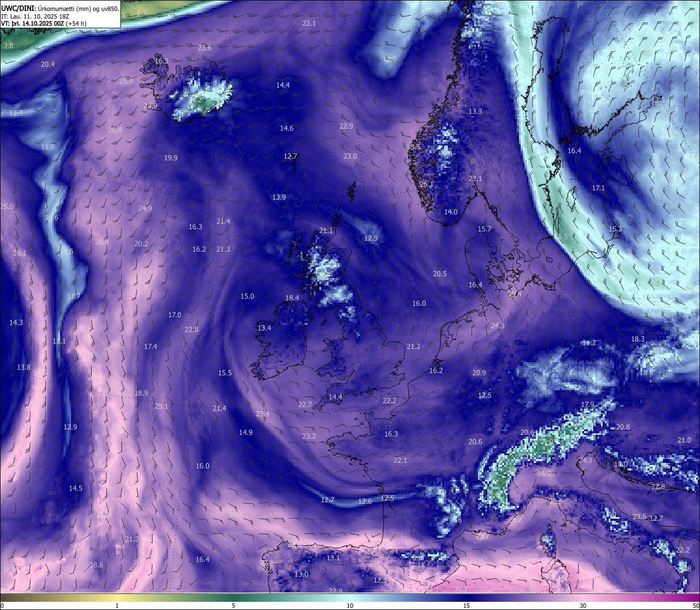Click the 18.3 value over eastern Europe
700x610 pixels.
pos(638,339)
